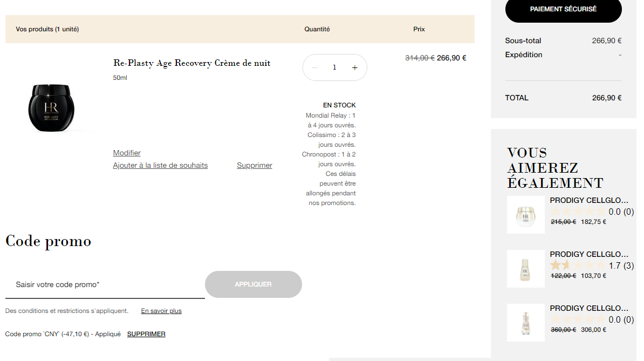The height and width of the screenshot is (361, 644).
Task: Click the Vos produits (1 unité) header
Action: [x=47, y=29]
